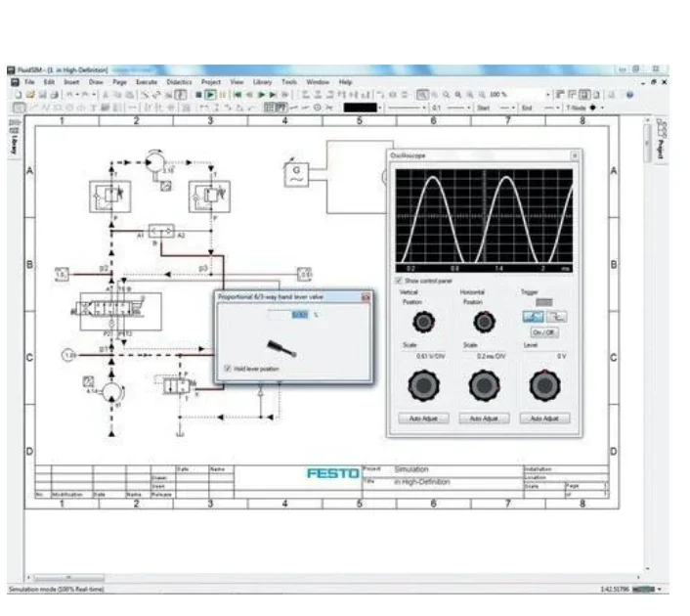690x616 pixels.
Task: Click the function generator G symbol
Action: click(x=296, y=175)
